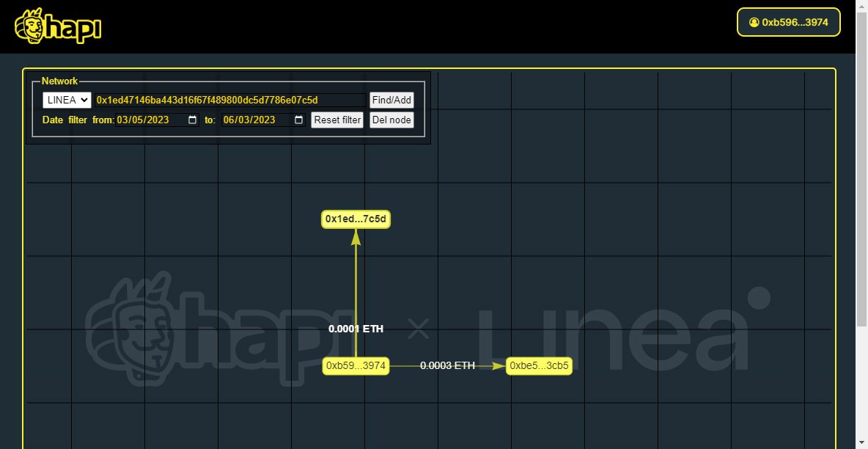Select the 0xb59...3974 graph node
The height and width of the screenshot is (449, 868).
[x=356, y=366]
